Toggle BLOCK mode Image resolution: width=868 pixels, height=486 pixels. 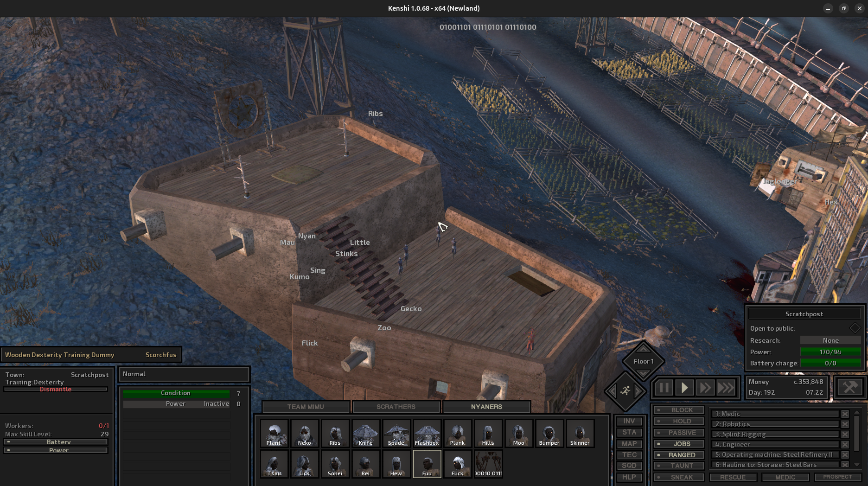[x=679, y=410]
